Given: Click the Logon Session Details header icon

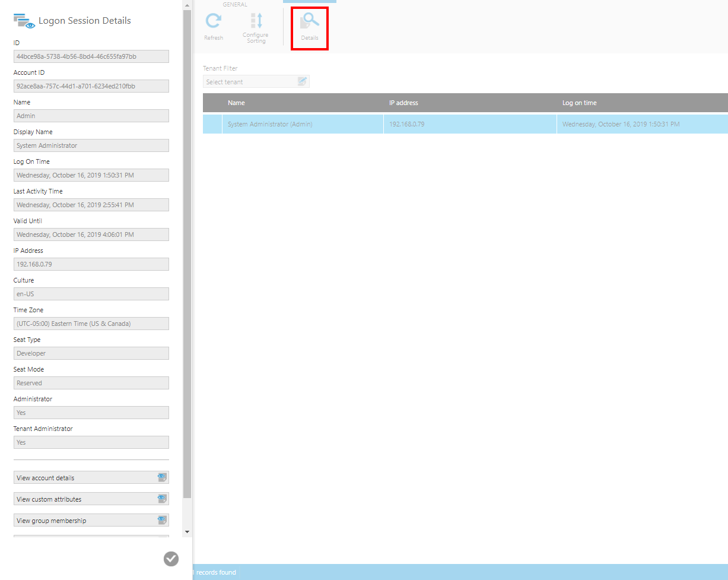Looking at the screenshot, I should click(x=24, y=21).
